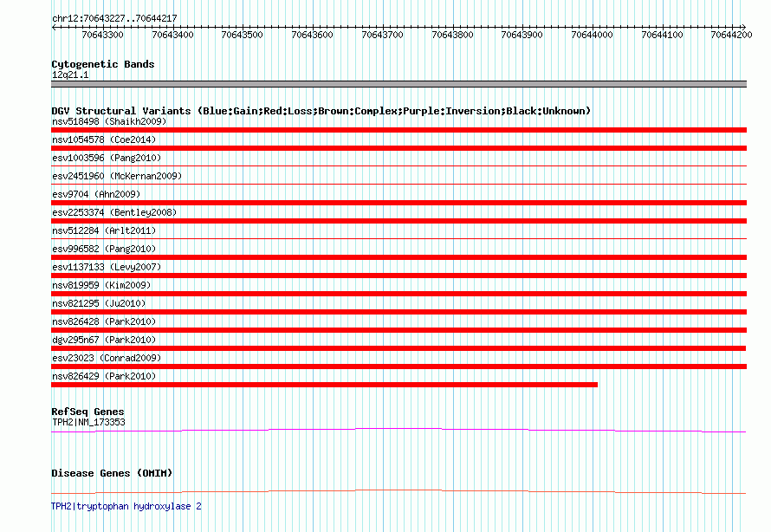Open variant nsv512284 (Arlt2011) label
The height and width of the screenshot is (532, 771).
[x=104, y=230]
